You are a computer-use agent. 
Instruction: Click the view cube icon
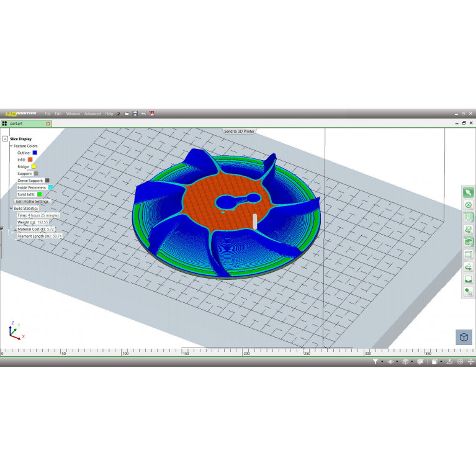pyautogui.click(x=464, y=337)
